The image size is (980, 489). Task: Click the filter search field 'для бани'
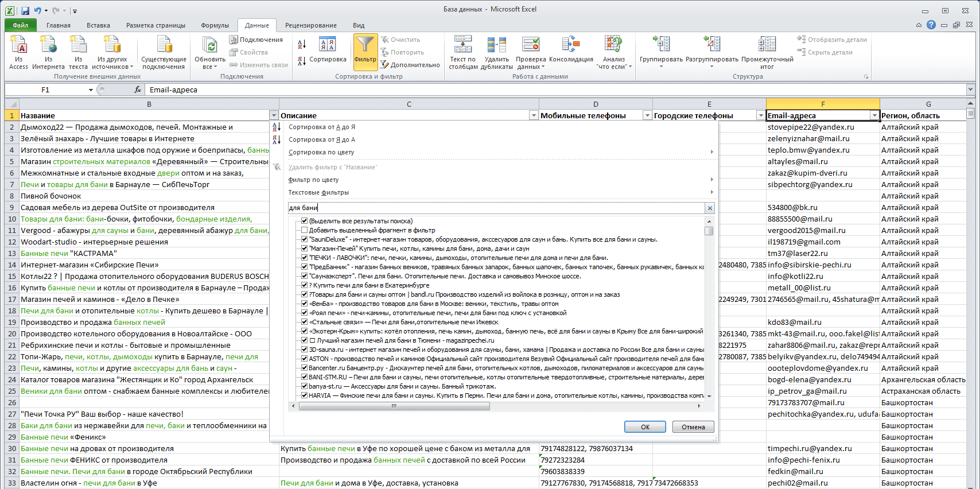coord(496,208)
